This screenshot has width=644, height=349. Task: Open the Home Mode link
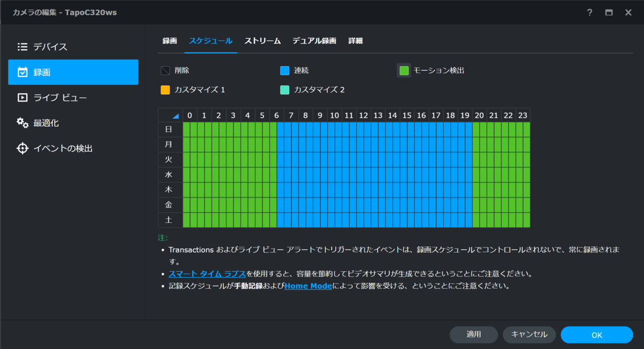click(x=308, y=286)
